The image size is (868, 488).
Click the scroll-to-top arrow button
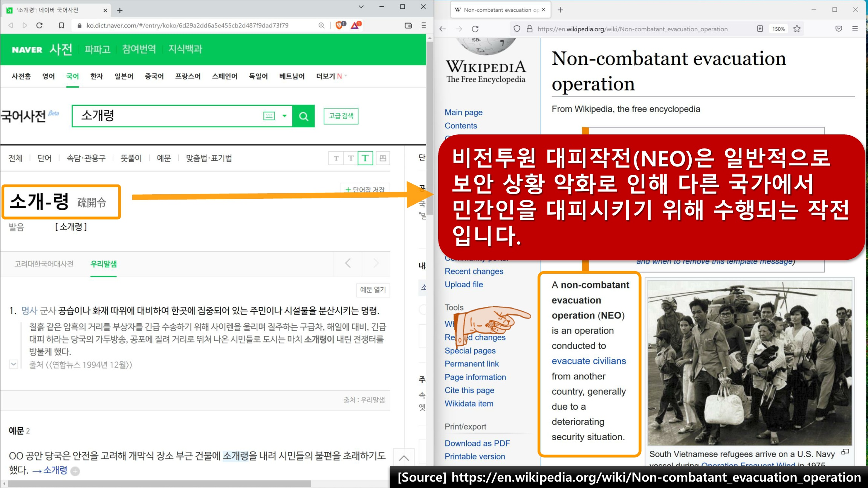coord(404,458)
